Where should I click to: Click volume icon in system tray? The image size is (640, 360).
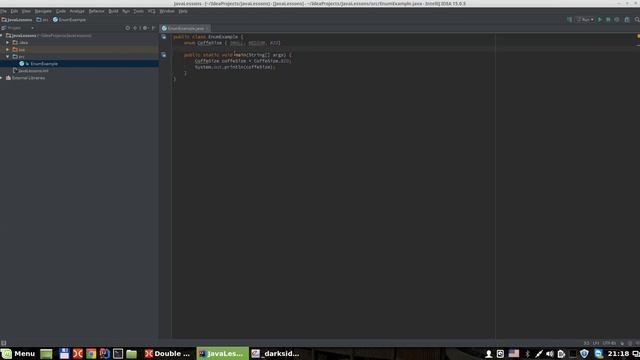pyautogui.click(x=550, y=353)
